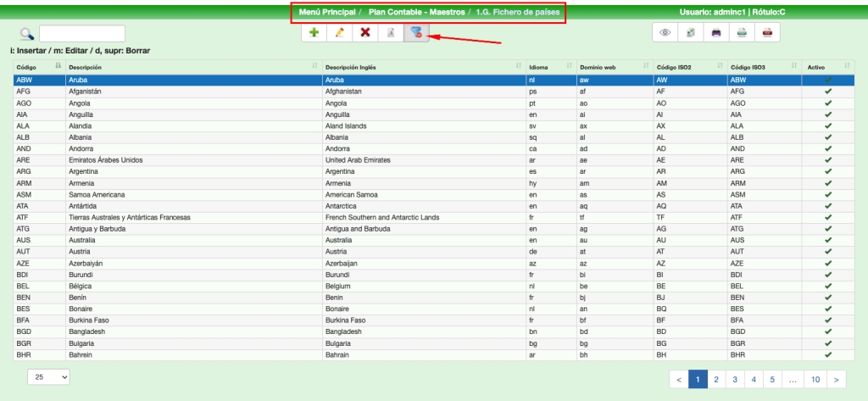The image size is (868, 401).
Task: Click the next page arrow button
Action: coord(837,380)
